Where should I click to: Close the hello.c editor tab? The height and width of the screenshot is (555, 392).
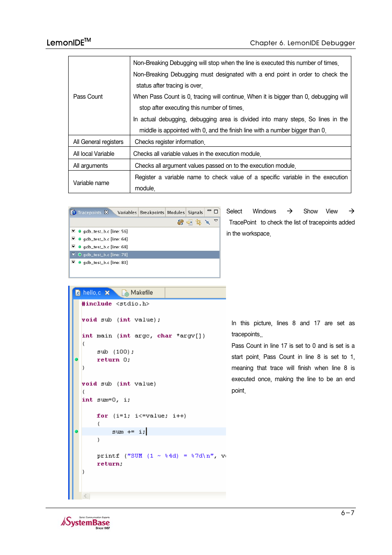click(x=107, y=293)
